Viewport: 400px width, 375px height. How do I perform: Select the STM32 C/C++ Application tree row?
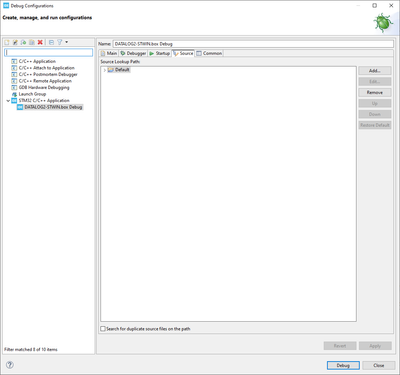44,101
